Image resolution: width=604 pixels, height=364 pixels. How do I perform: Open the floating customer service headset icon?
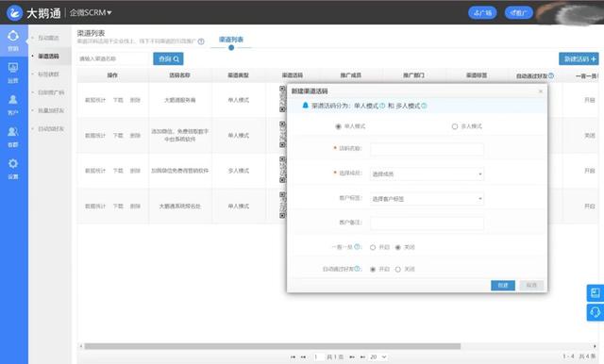(x=596, y=312)
